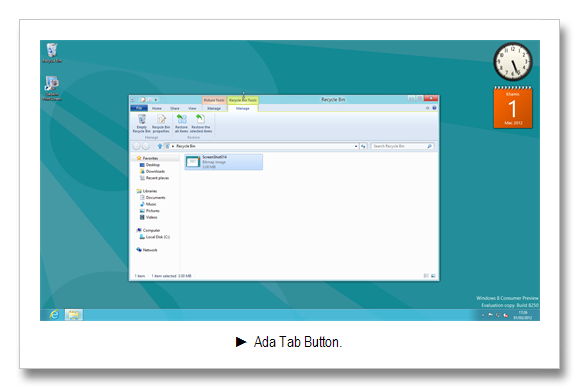580x389 pixels.
Task: Click the search magnifier icon
Action: point(429,146)
